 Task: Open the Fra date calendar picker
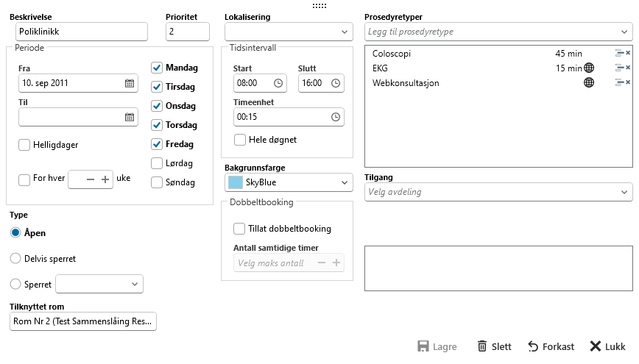(x=130, y=83)
